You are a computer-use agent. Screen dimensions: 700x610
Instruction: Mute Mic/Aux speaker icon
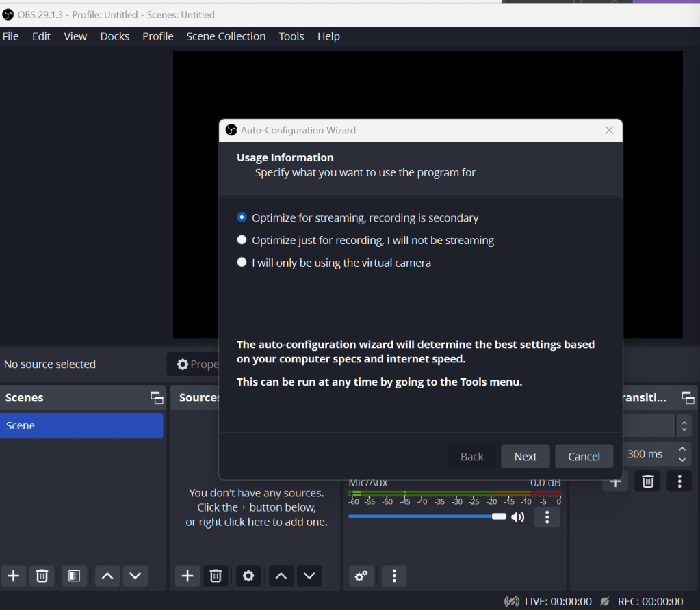(x=518, y=517)
